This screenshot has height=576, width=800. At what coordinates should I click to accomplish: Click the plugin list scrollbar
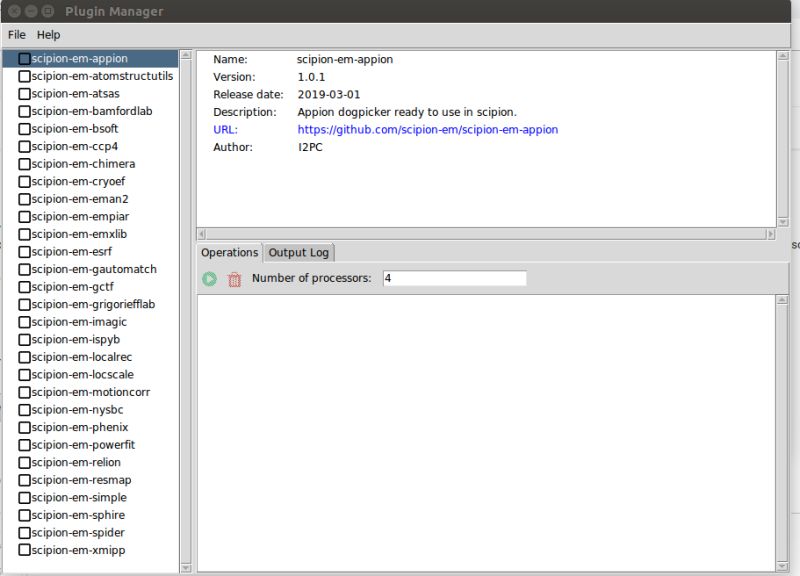pyautogui.click(x=186, y=300)
